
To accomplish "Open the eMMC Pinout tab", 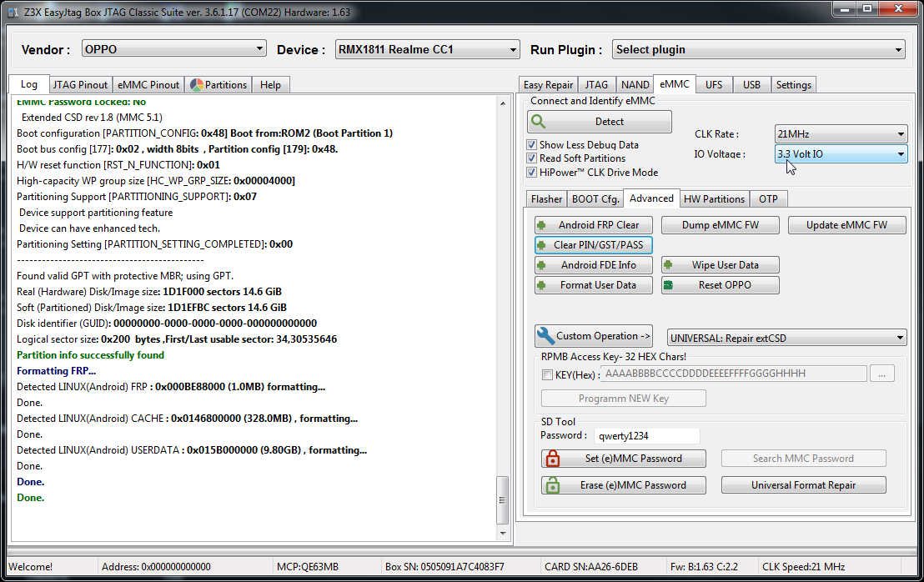I will pyautogui.click(x=148, y=84).
